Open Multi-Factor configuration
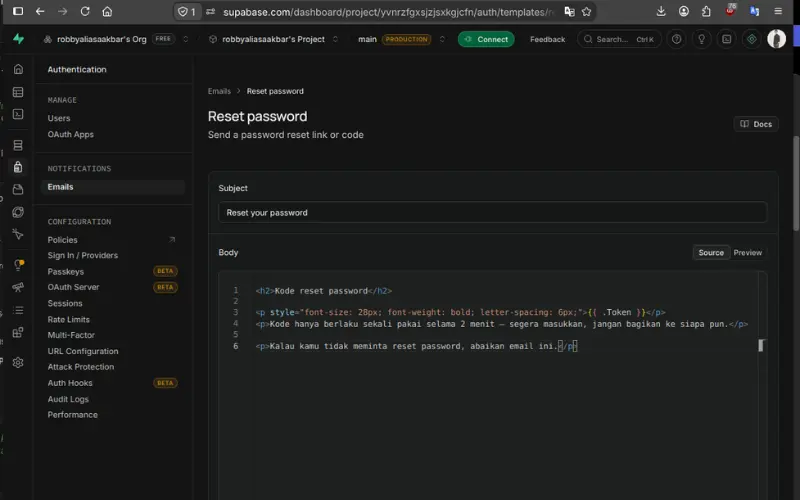The height and width of the screenshot is (500, 800). [71, 335]
